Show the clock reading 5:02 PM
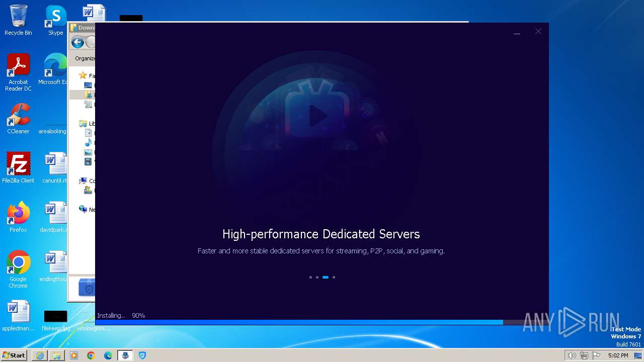The height and width of the screenshot is (362, 644). pyautogui.click(x=618, y=355)
